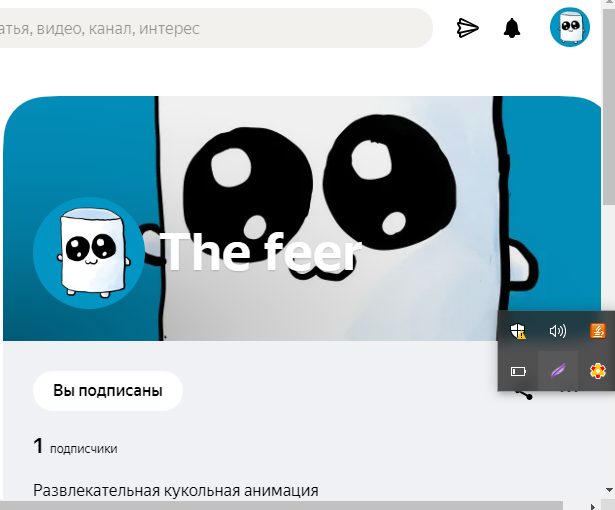Click the 'Вы подписаны' subscription button
The image size is (615, 510).
(x=108, y=391)
